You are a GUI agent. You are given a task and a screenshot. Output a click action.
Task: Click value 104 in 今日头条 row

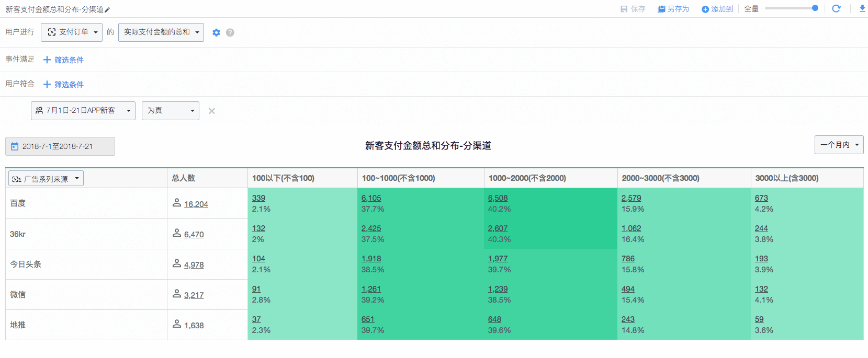pos(258,259)
